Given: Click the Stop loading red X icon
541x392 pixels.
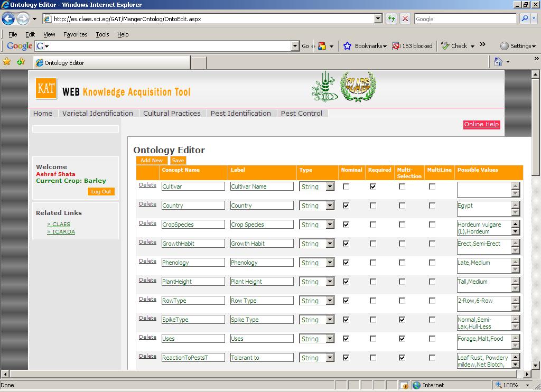Looking at the screenshot, I should (x=405, y=18).
